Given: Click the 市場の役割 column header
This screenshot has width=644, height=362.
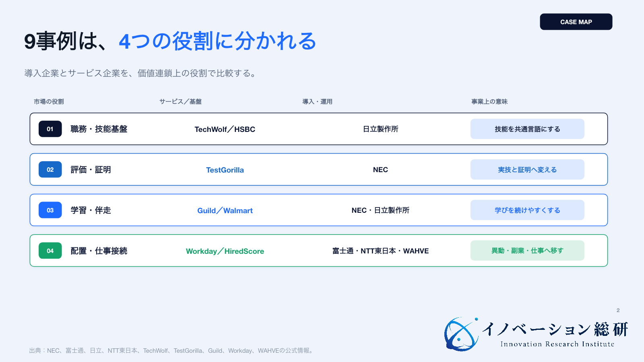Looking at the screenshot, I should (x=49, y=101).
